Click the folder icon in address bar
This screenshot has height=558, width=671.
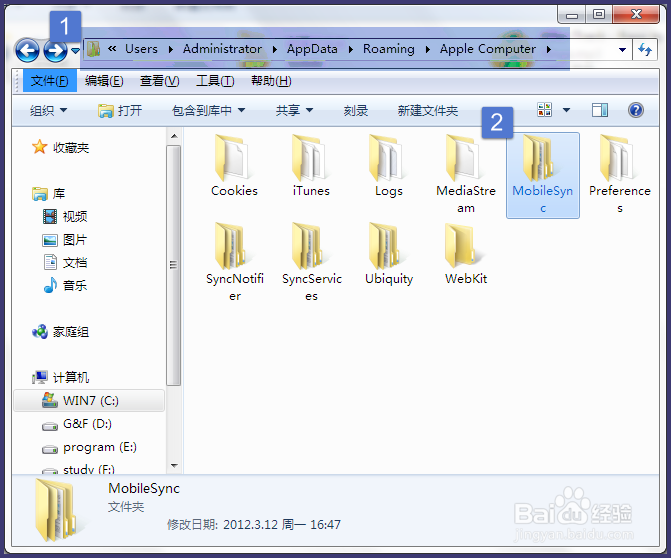click(93, 49)
